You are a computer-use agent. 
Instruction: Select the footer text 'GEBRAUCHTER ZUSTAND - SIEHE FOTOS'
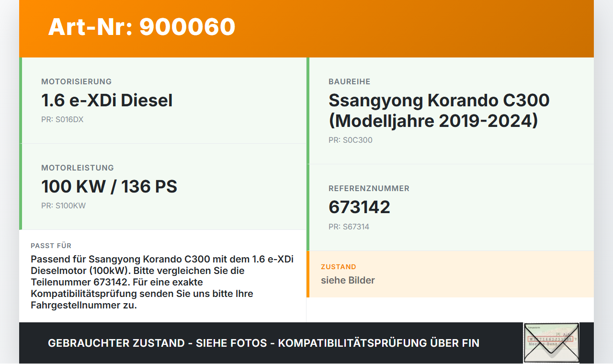tap(158, 343)
